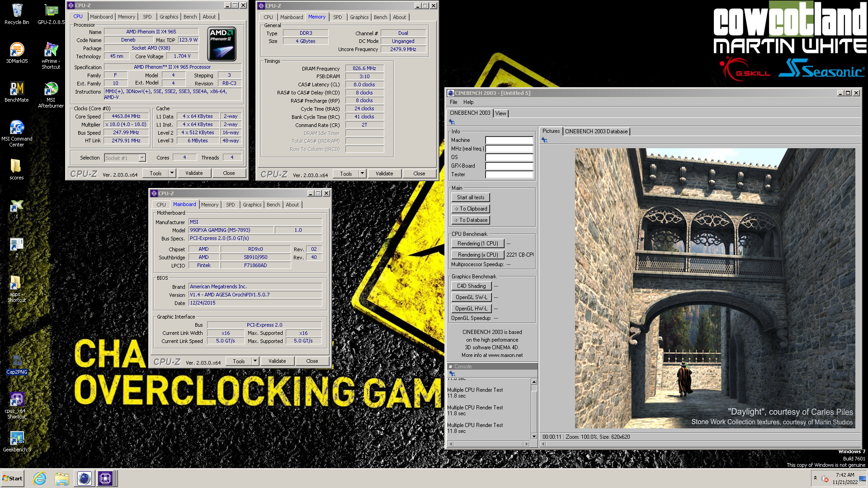Click Close in the CPU-Z Mainboard window
Screen dimensions: 868x488
tap(312, 361)
